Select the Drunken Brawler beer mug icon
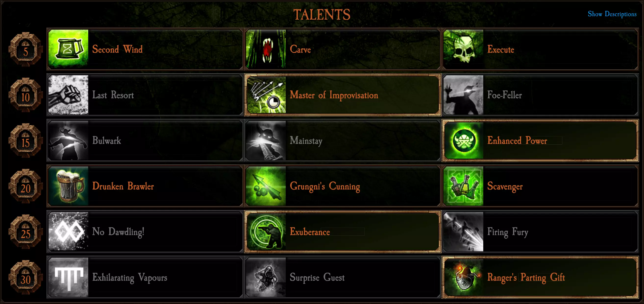644x304 pixels. click(68, 186)
